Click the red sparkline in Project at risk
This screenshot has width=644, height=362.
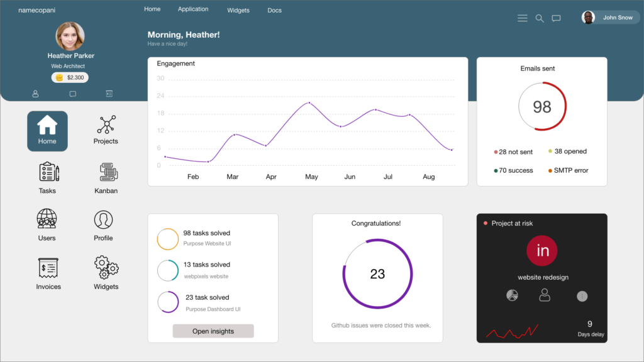(512, 331)
